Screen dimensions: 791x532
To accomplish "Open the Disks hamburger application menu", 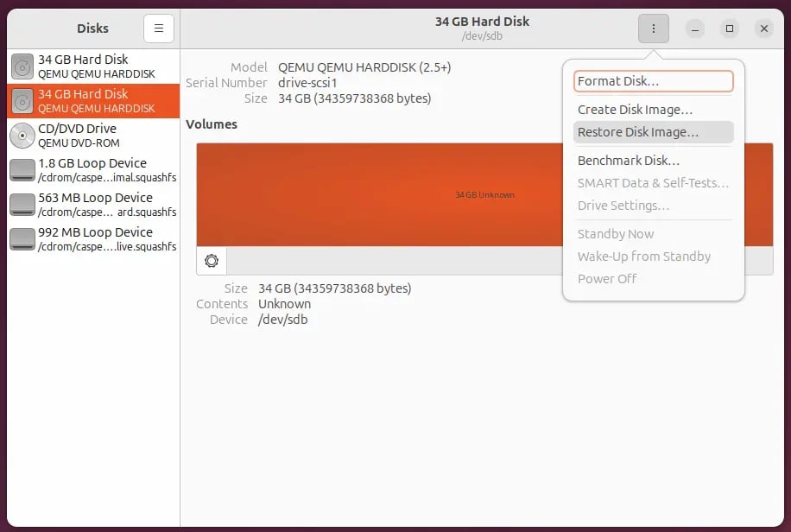I will tap(159, 28).
